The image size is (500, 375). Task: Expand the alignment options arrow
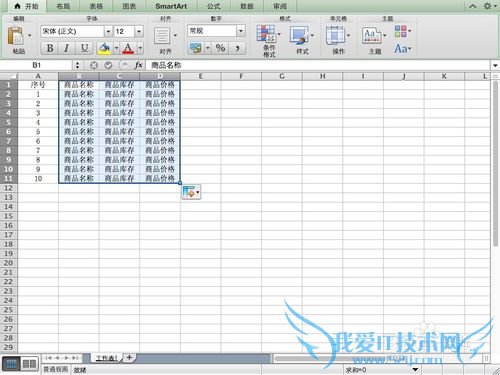175,35
